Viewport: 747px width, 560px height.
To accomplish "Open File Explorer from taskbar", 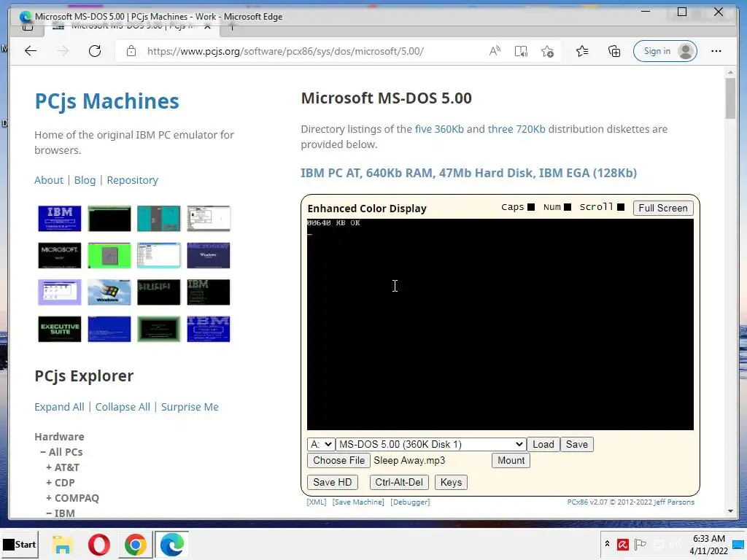I will tap(63, 544).
